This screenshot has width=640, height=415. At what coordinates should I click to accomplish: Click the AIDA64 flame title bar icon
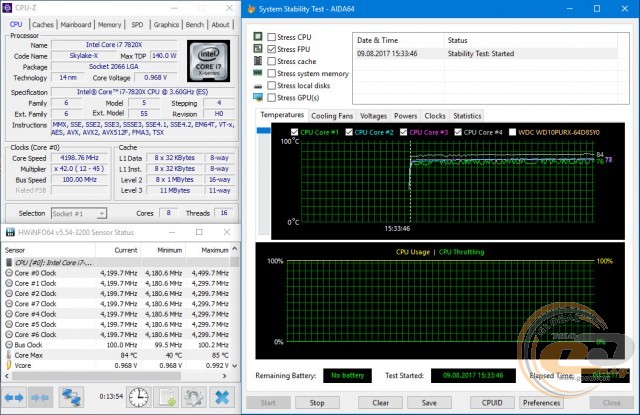pyautogui.click(x=251, y=9)
